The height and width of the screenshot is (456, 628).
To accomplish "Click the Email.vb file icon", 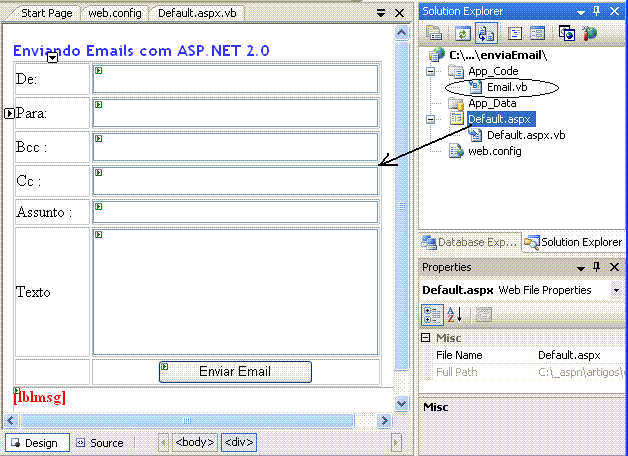I will [475, 87].
